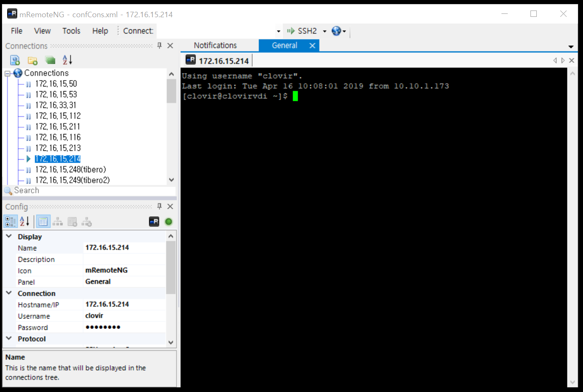Viewport: 583px width, 392px height.
Task: Open the document tabs overflow dropdown arrow
Action: (x=571, y=47)
